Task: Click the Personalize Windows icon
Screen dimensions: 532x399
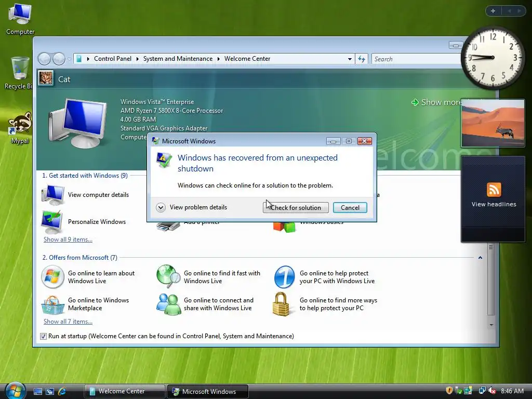Action: 51,221
